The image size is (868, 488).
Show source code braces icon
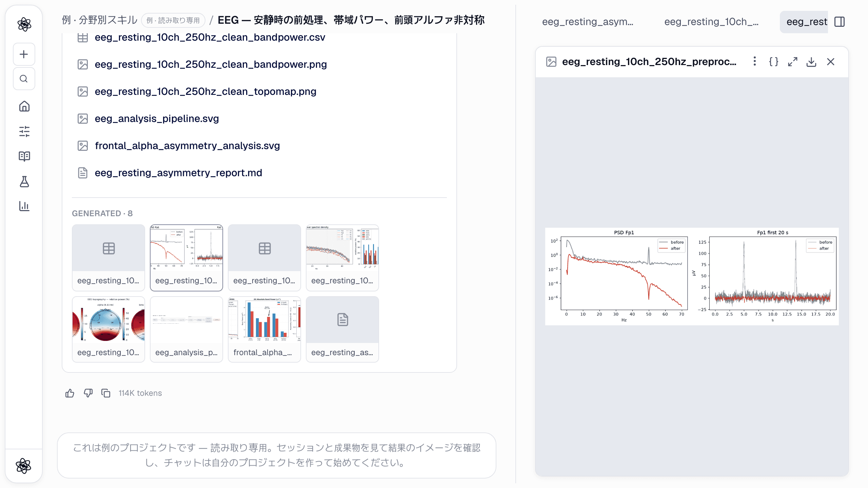pyautogui.click(x=773, y=62)
